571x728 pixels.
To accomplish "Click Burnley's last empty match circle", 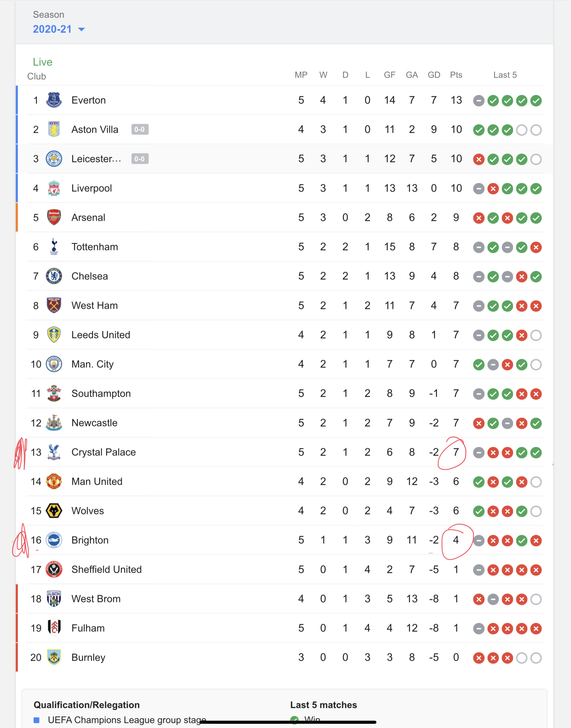I will coord(536,658).
